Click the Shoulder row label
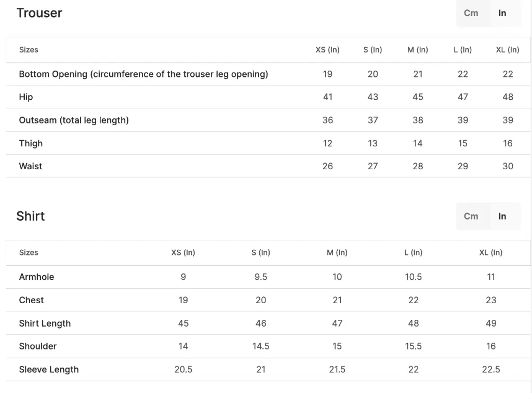Image resolution: width=532 pixels, height=393 pixels. pyautogui.click(x=37, y=346)
